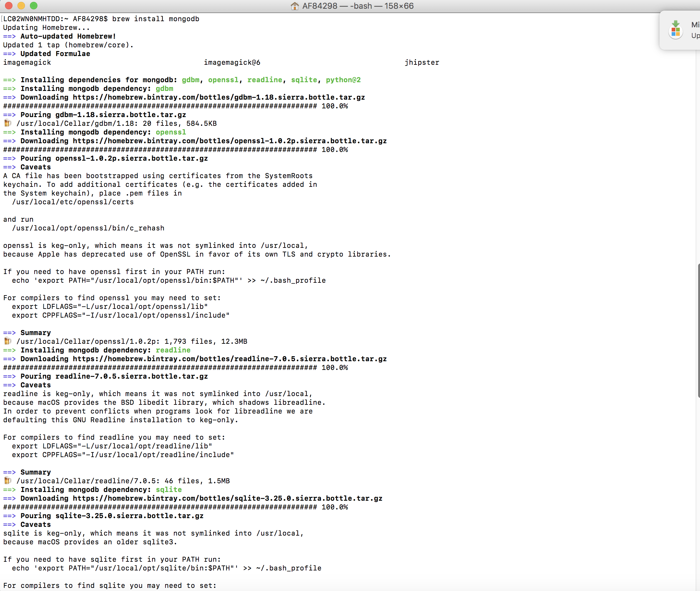Open the openssl-1.0.2p bottle download URL

click(x=230, y=141)
